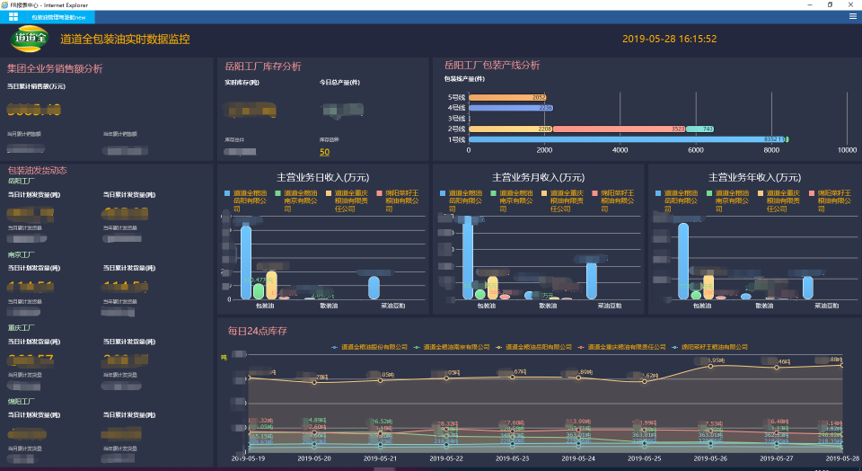The height and width of the screenshot is (471, 862).
Task: Click the green 道道全 brand logo
Action: [x=29, y=39]
